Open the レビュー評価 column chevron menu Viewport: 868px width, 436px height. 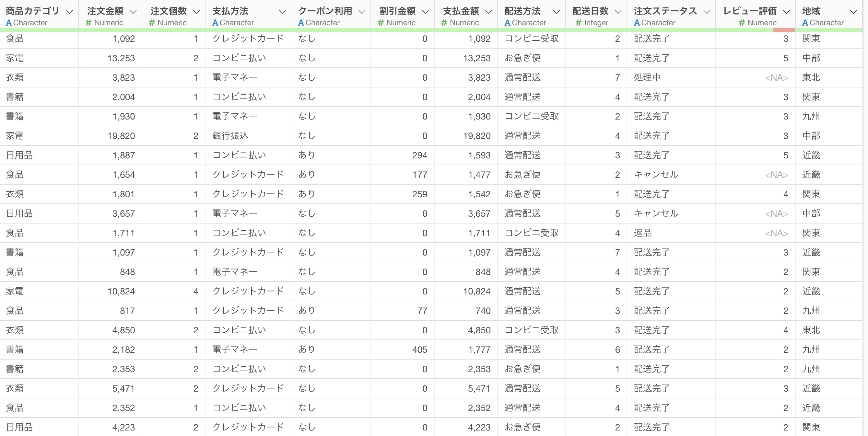(786, 12)
